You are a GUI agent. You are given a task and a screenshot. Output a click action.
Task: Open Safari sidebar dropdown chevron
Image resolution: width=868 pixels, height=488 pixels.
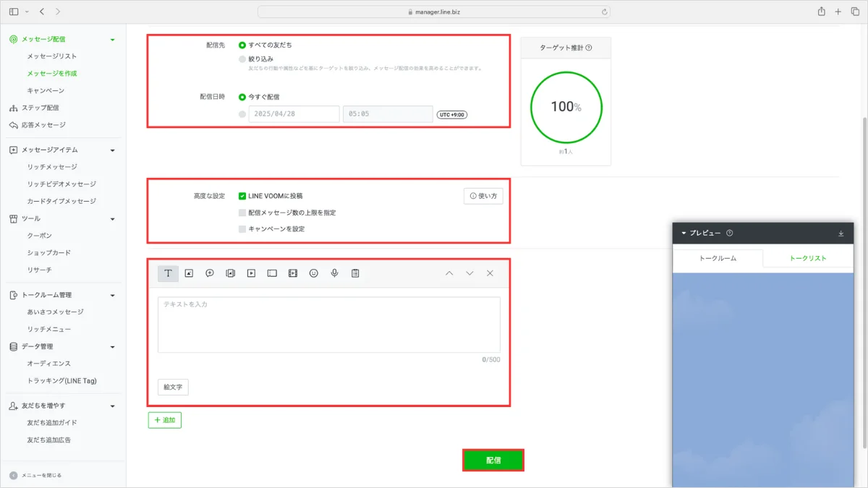[x=27, y=12]
